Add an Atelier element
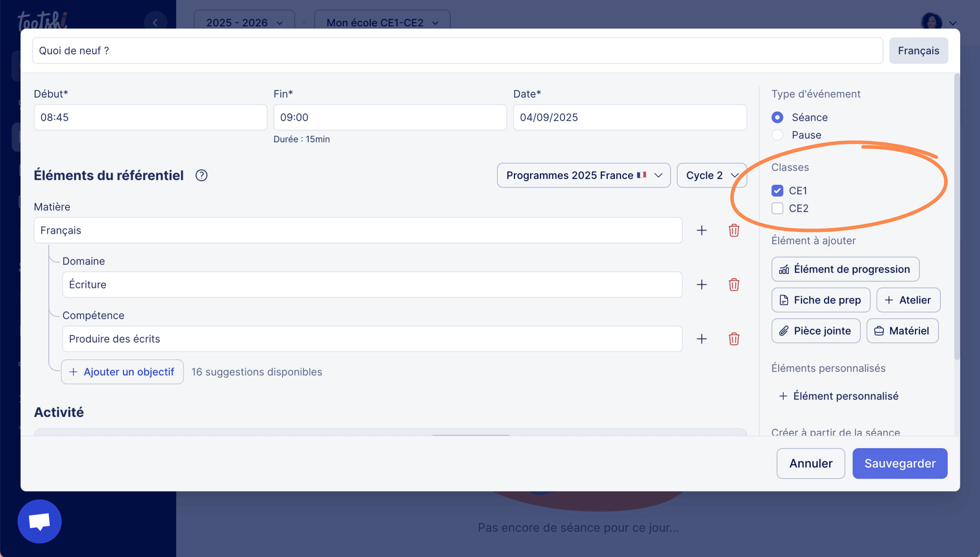980x557 pixels. (908, 300)
